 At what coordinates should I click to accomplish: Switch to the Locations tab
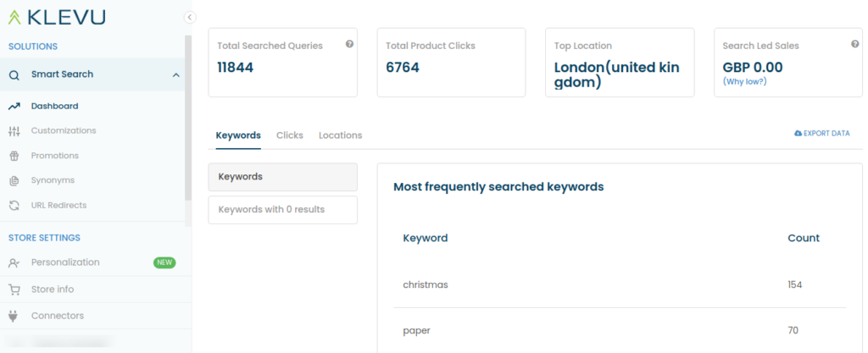pos(340,135)
